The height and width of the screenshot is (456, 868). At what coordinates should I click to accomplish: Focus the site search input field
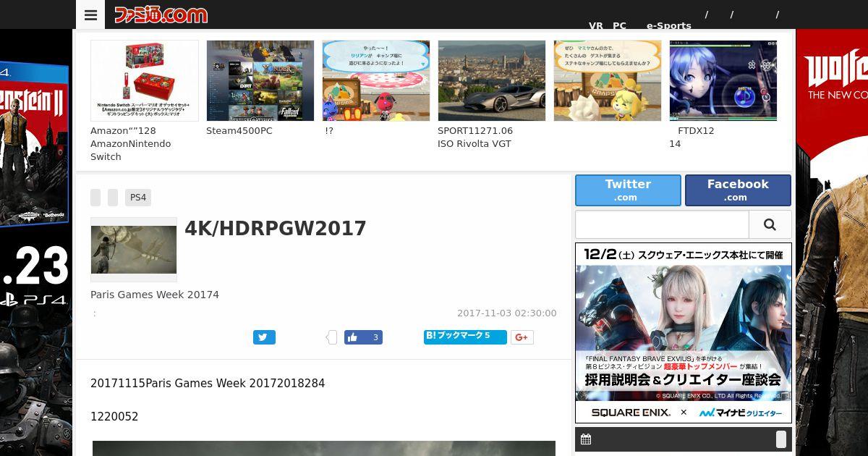coord(662,224)
